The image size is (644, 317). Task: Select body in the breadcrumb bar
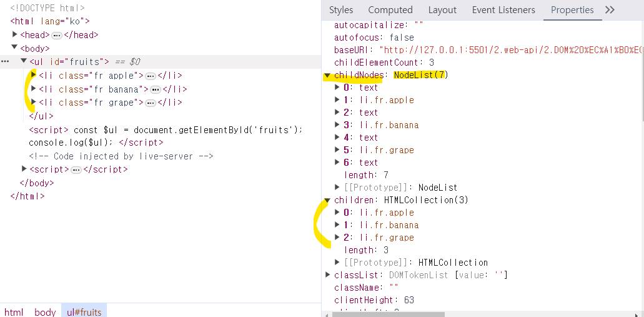tap(45, 312)
